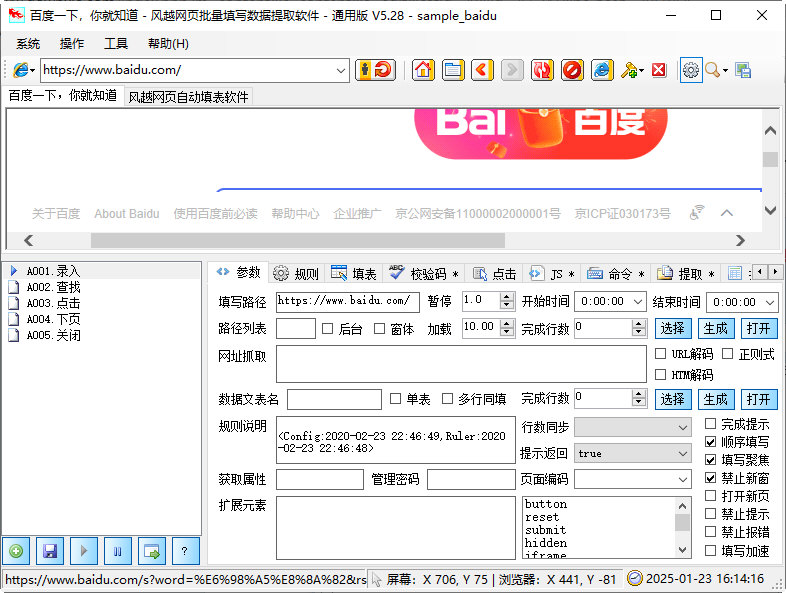Click the grey forward arrow icon
786x593 pixels.
tap(512, 70)
